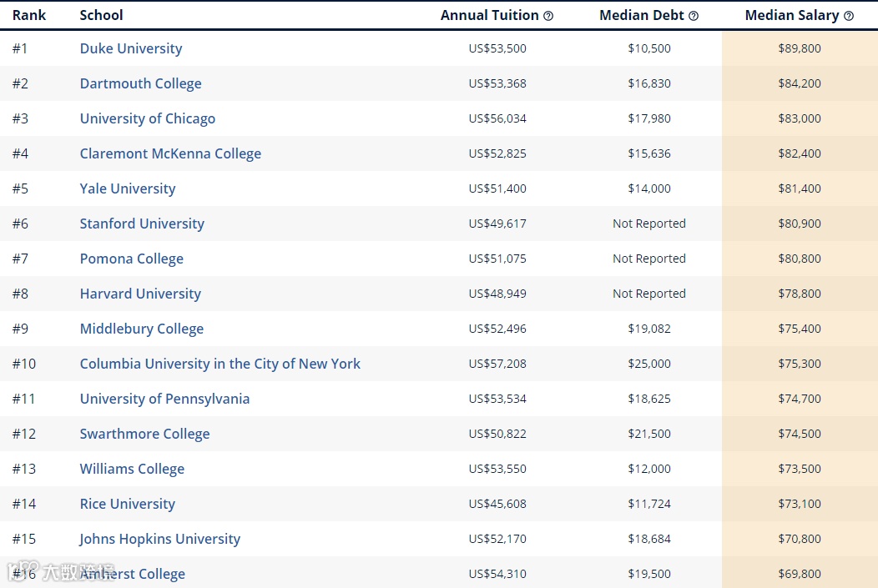Click the #10 rank cell

click(24, 364)
